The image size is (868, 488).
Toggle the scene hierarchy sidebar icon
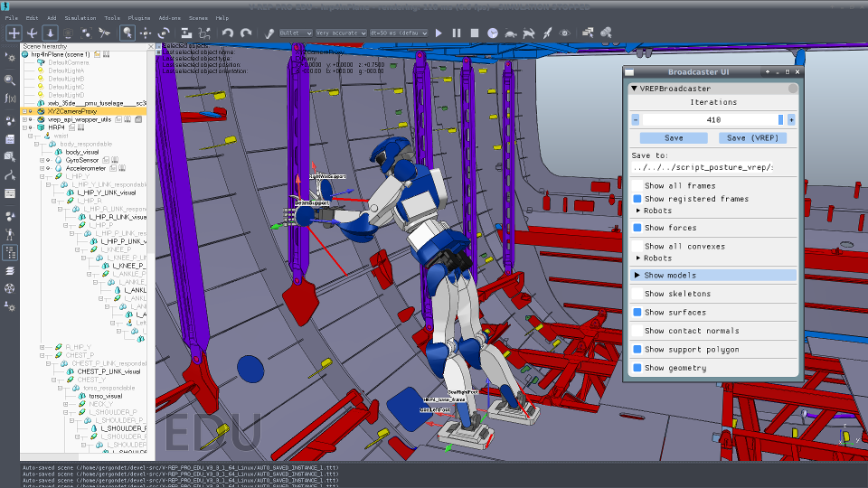(x=10, y=253)
